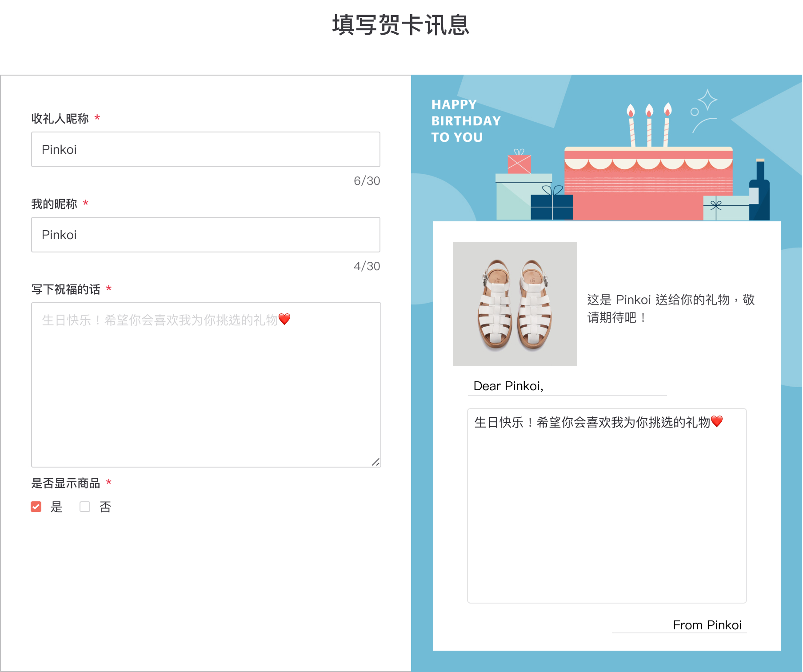Click the 收礼人昵称 field label
This screenshot has height=672, width=803.
click(x=60, y=119)
